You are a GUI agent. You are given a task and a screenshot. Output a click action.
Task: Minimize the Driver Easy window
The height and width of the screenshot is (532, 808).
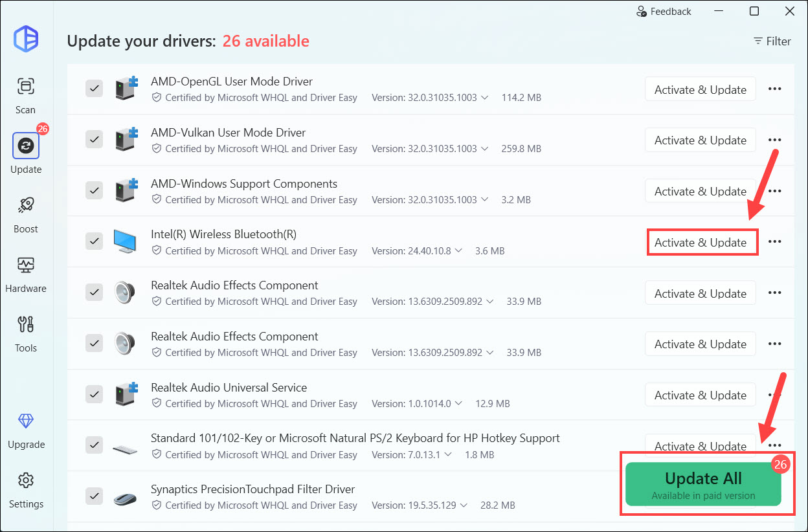[x=719, y=11]
